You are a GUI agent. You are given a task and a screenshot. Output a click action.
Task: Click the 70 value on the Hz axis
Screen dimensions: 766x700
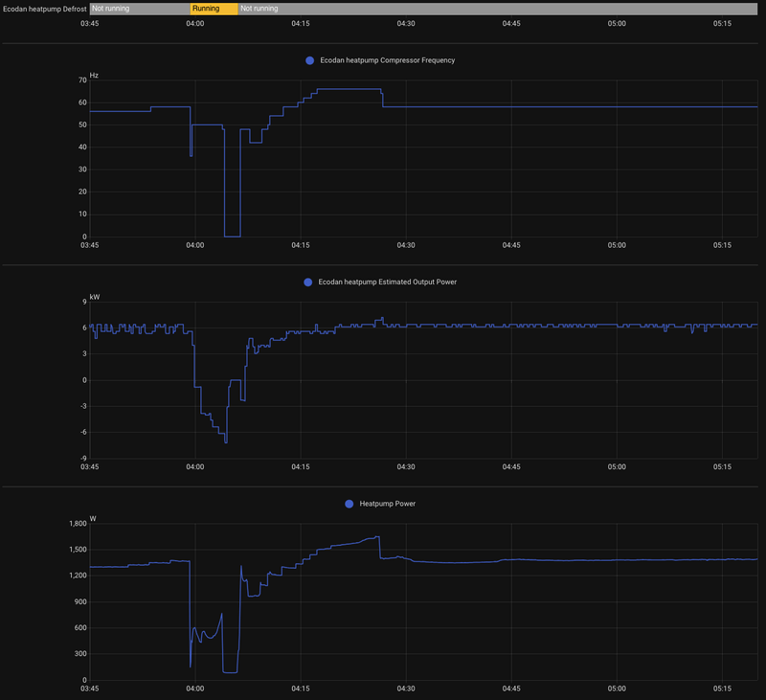click(x=82, y=80)
